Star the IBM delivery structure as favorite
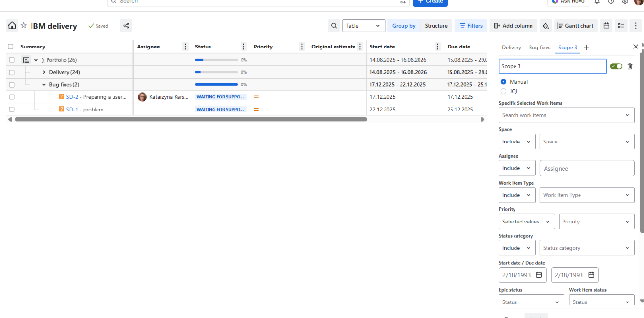This screenshot has width=644, height=318. point(23,25)
